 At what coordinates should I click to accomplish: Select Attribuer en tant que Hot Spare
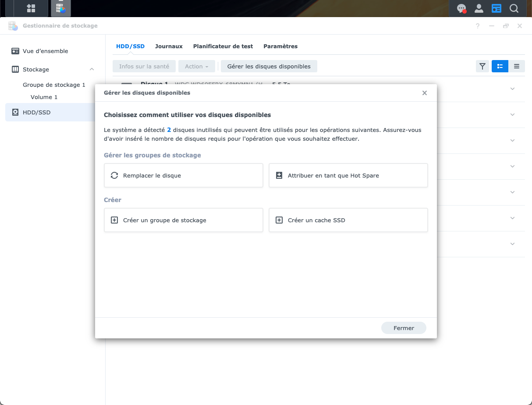(x=348, y=175)
